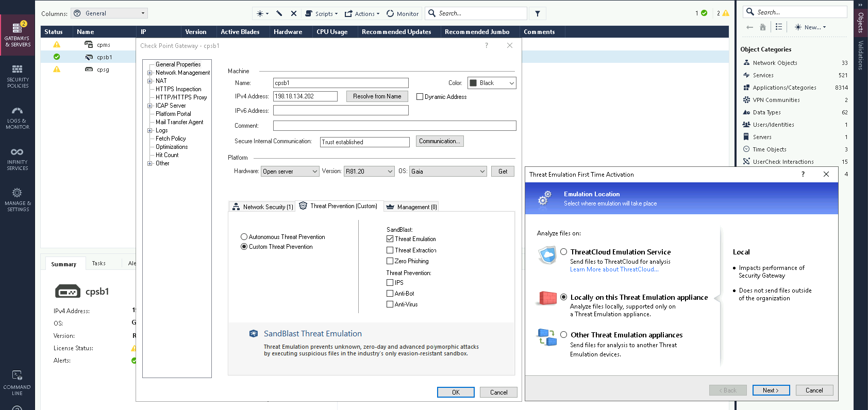Click the filter funnel icon
Screen dimensions: 868x410
pos(538,14)
